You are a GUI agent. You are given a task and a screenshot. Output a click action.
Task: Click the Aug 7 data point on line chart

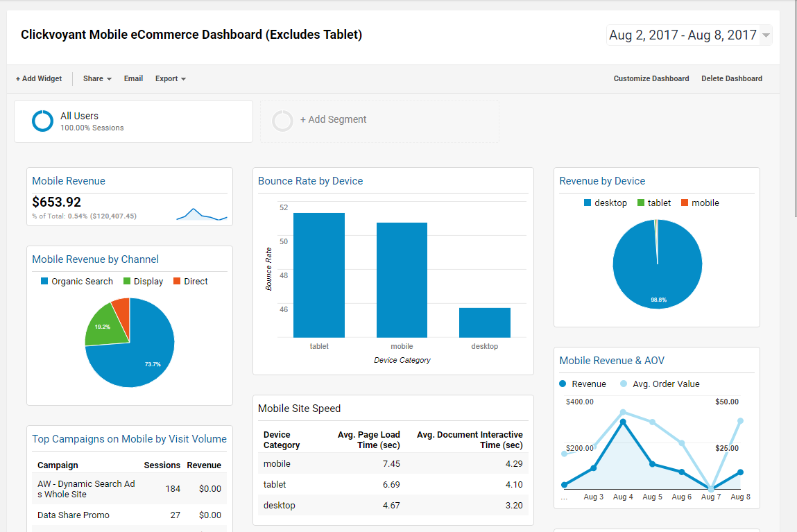coord(711,488)
